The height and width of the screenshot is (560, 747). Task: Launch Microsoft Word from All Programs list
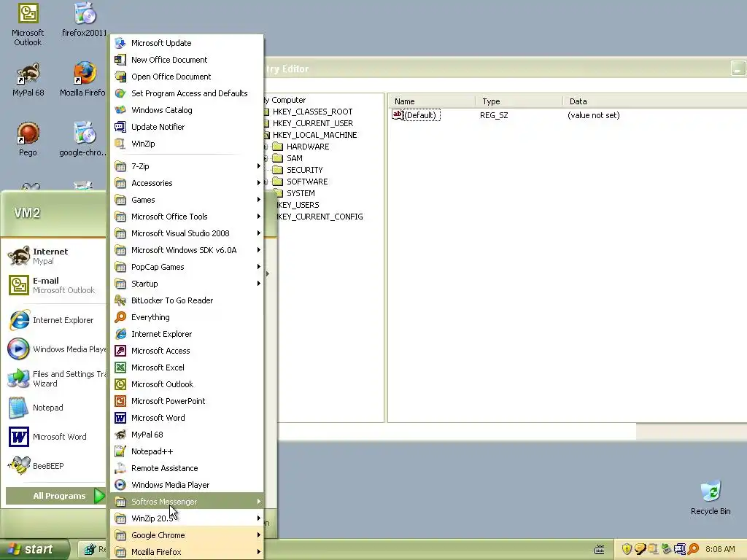(187, 418)
